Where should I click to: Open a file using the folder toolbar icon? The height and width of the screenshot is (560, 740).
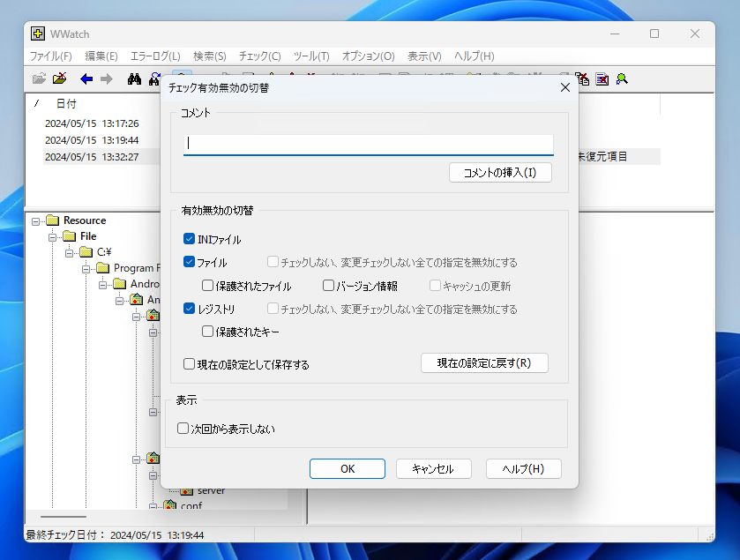point(38,78)
